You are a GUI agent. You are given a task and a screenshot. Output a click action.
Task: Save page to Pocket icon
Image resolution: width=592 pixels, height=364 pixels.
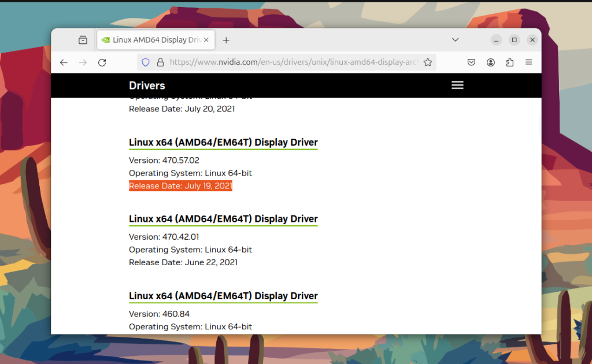tap(471, 62)
